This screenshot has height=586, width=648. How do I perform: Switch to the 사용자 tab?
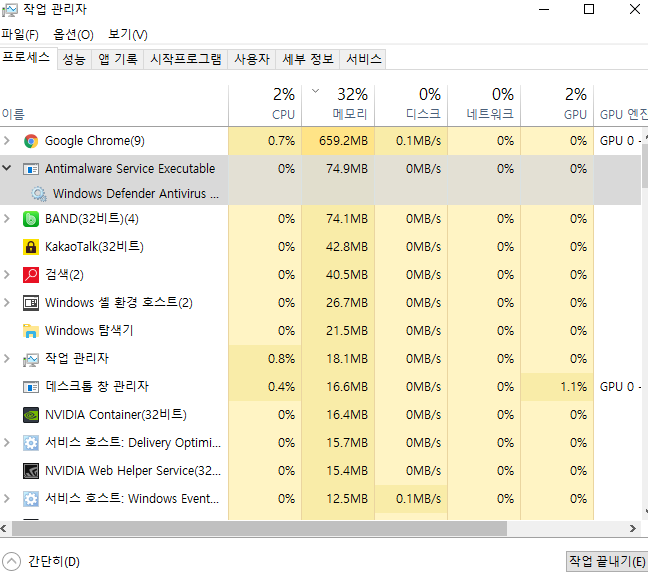pos(252,60)
